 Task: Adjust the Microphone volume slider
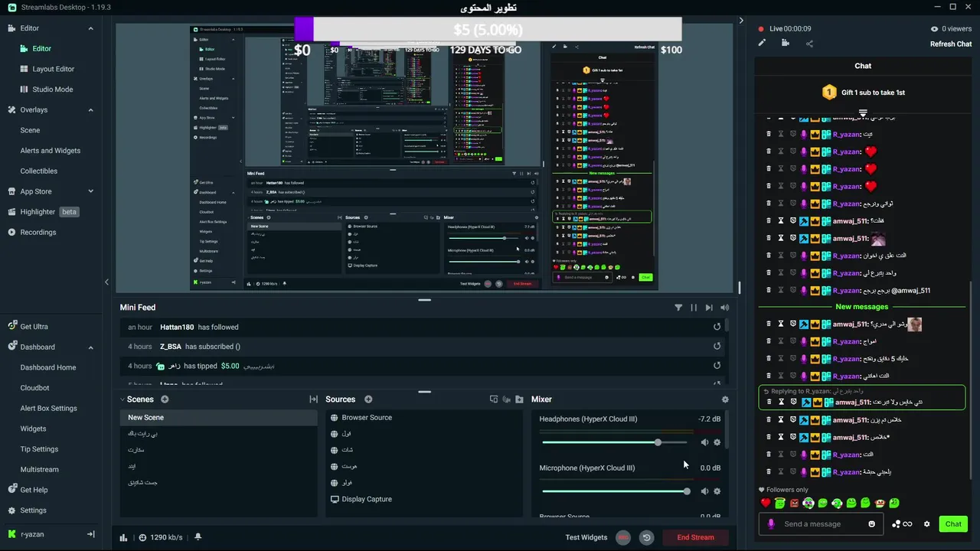615,491
